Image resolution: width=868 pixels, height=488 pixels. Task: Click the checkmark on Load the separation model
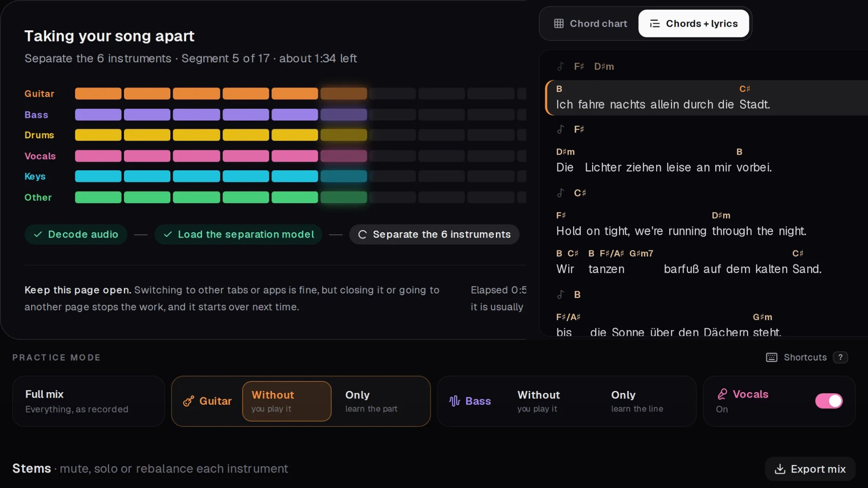tap(168, 235)
